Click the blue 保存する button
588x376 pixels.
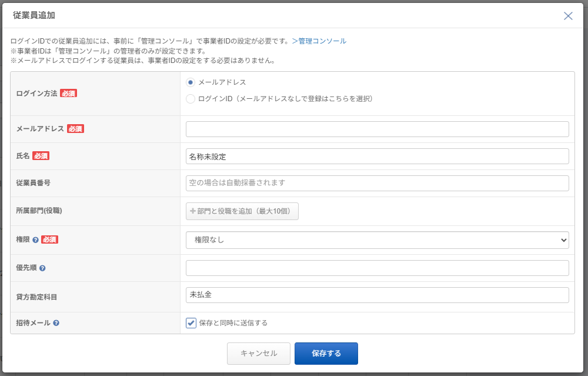(x=326, y=354)
